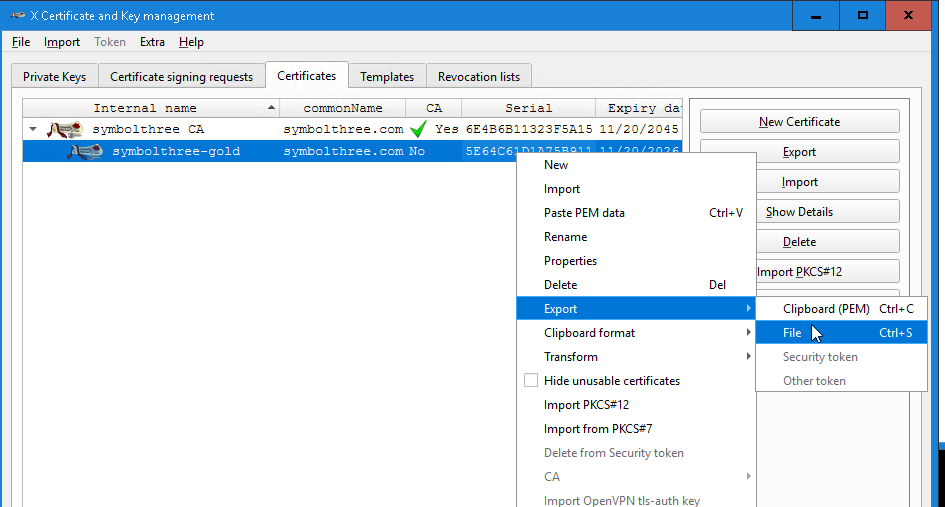The height and width of the screenshot is (507, 945).
Task: Click the green CA checkmark icon
Action: pyautogui.click(x=419, y=129)
